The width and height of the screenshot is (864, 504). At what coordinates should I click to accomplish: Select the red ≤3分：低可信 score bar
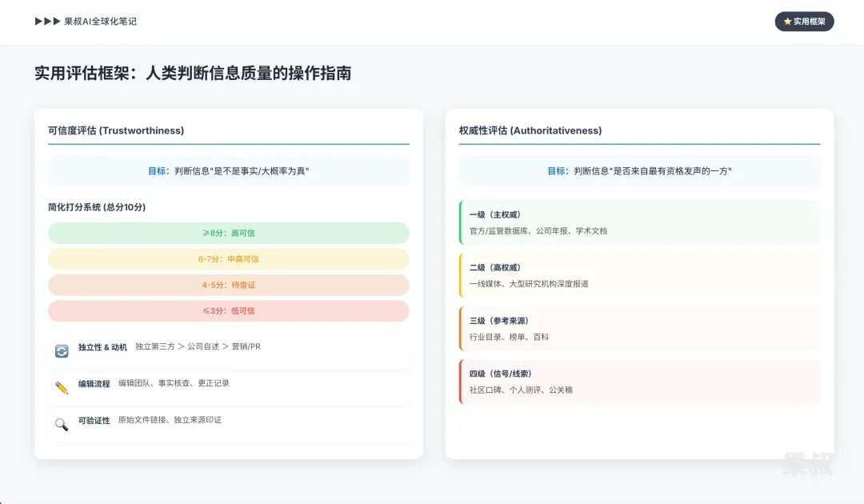click(228, 310)
